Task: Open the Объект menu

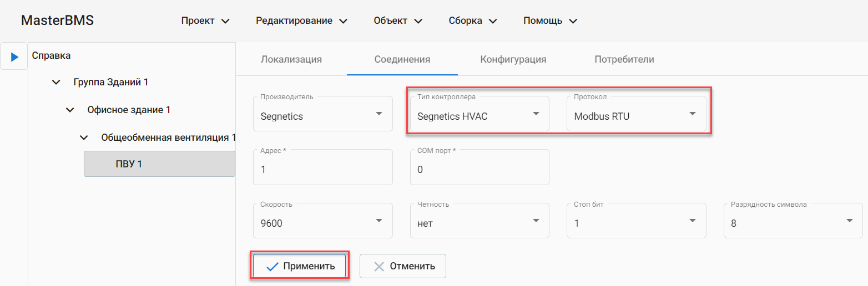Action: 398,21
